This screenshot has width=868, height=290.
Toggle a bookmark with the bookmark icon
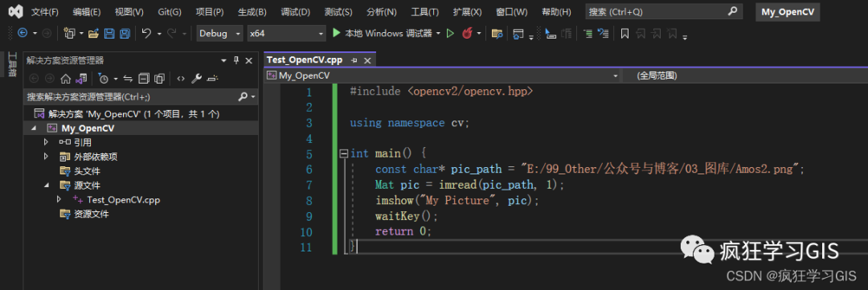tap(624, 34)
